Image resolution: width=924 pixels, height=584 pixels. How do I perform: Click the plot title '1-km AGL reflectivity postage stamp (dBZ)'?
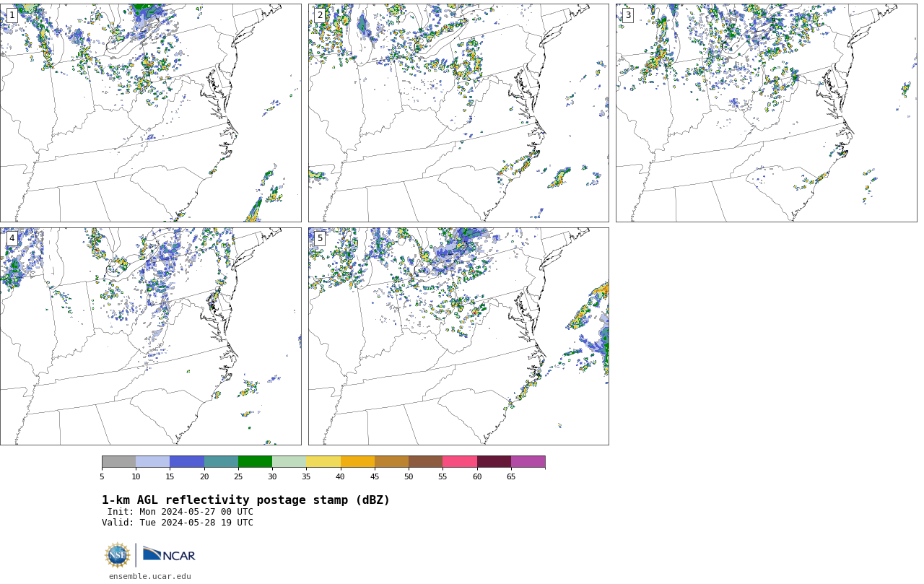[x=245, y=500]
